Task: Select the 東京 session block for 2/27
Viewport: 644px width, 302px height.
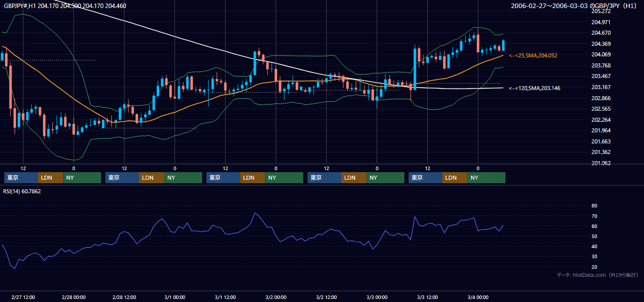Action: 21,178
